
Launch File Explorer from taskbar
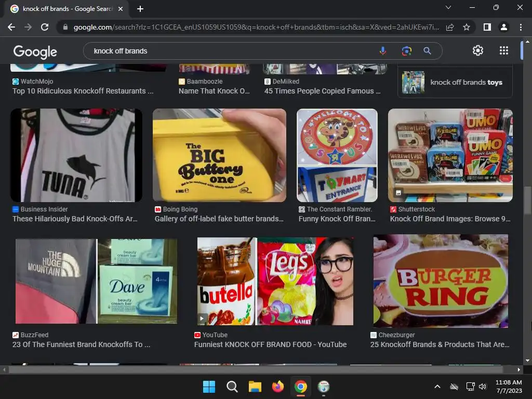(255, 387)
